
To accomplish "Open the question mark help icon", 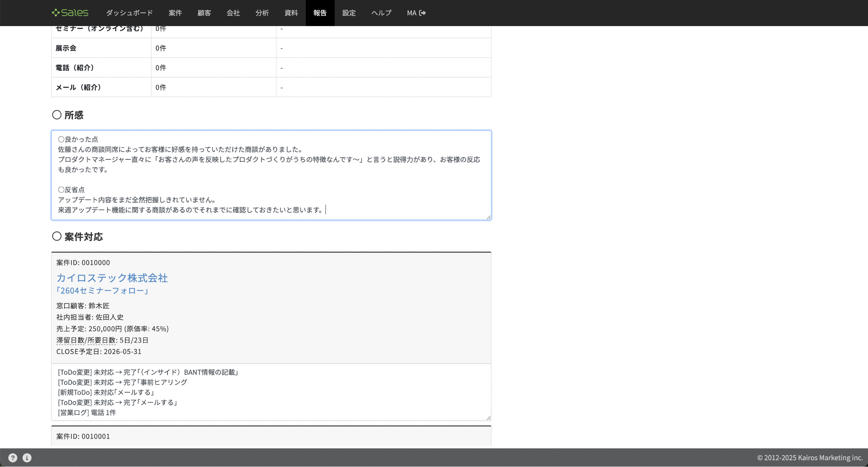I will click(x=13, y=458).
